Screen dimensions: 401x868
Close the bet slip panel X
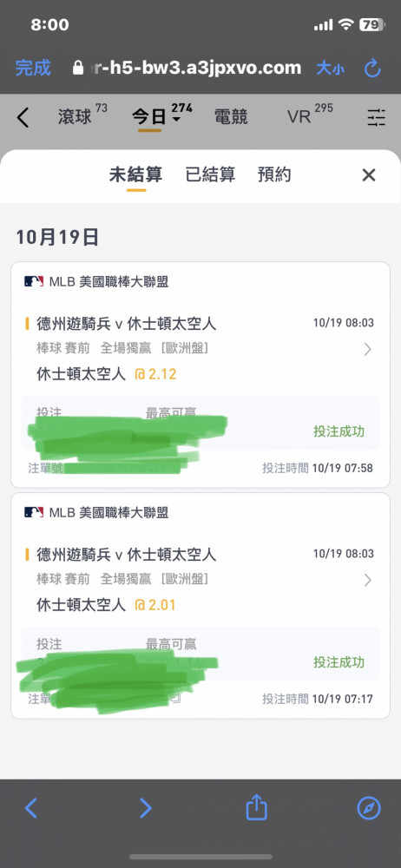pyautogui.click(x=369, y=175)
